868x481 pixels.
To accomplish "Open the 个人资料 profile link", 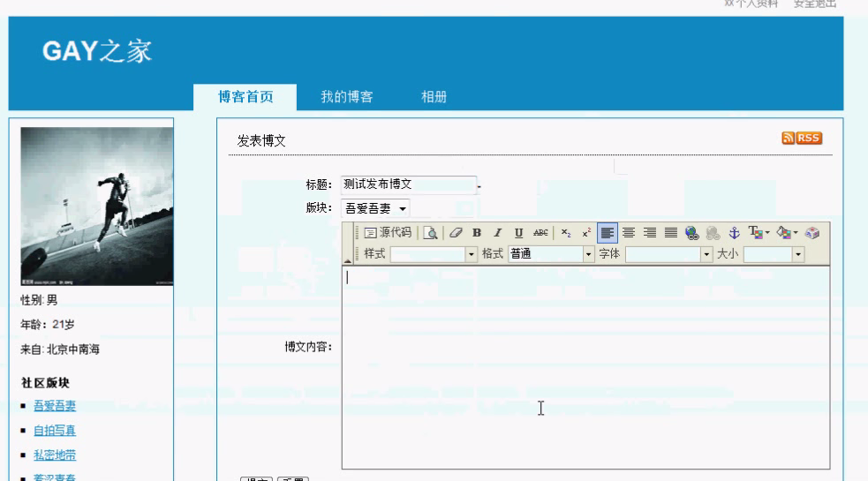I will coord(751,4).
